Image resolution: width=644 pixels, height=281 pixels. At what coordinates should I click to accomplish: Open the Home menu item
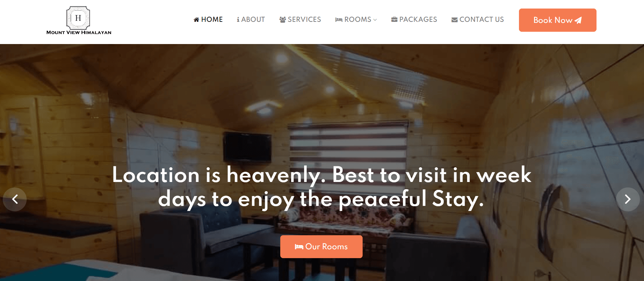click(x=208, y=19)
